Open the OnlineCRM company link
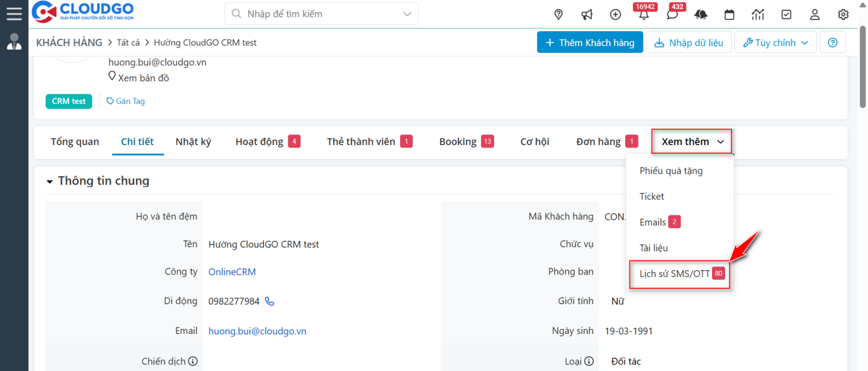 tap(232, 271)
